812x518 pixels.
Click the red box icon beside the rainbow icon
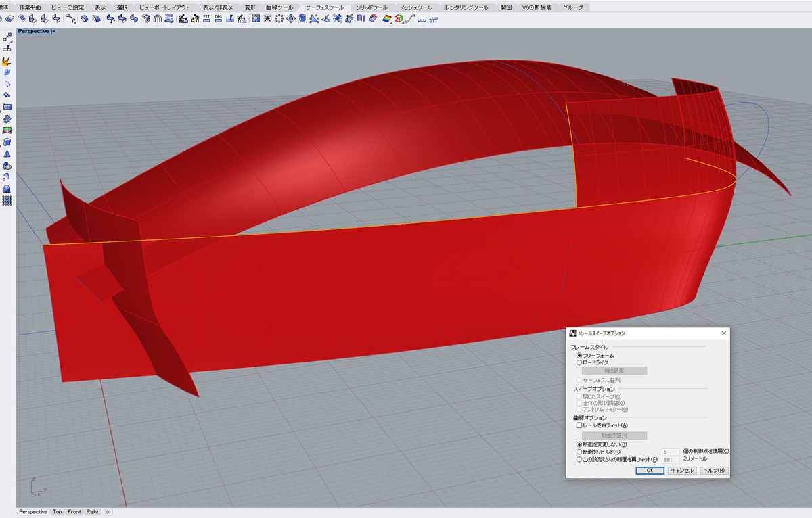tap(398, 18)
